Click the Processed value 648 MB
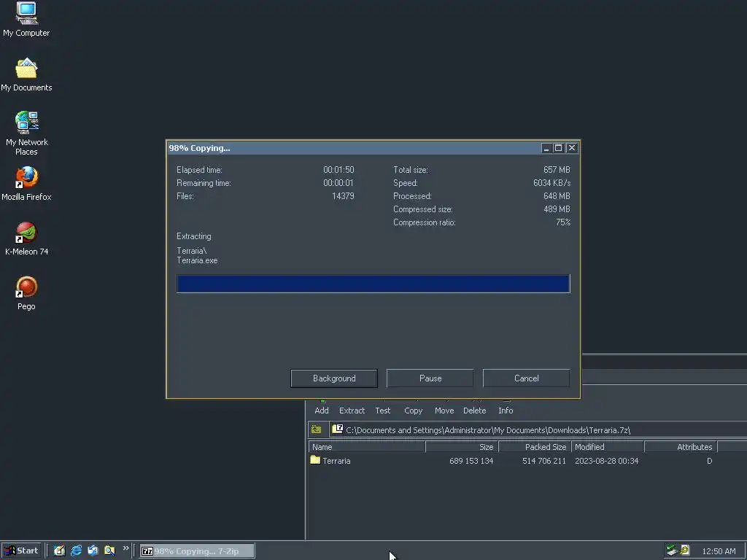The image size is (747, 560). [x=557, y=195]
